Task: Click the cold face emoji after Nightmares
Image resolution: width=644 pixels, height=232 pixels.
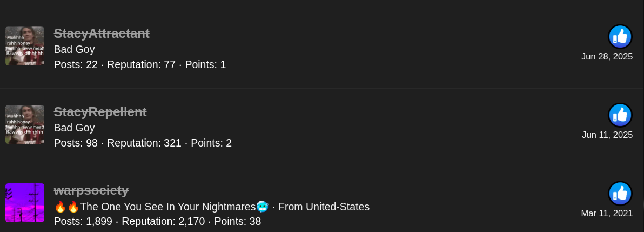Action: coord(262,207)
